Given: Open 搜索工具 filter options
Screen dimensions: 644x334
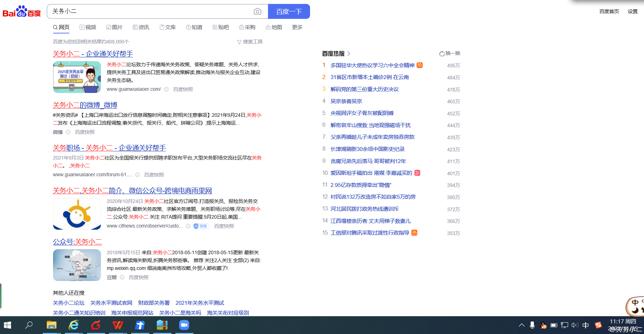Looking at the screenshot, I should point(250,42).
